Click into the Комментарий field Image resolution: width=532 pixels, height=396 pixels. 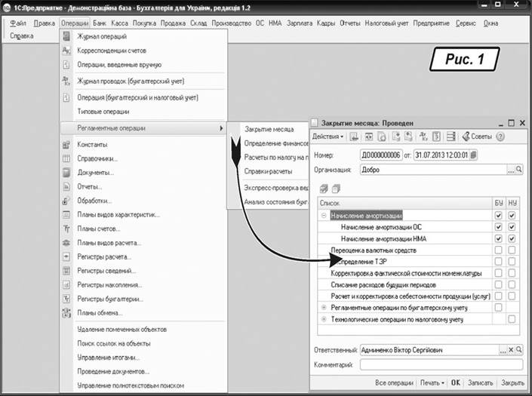pyautogui.click(x=441, y=365)
